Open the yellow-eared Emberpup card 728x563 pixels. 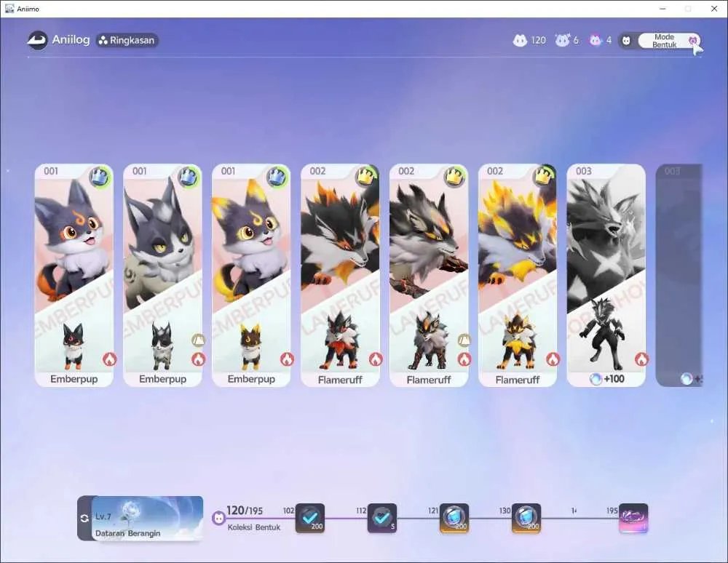(251, 275)
